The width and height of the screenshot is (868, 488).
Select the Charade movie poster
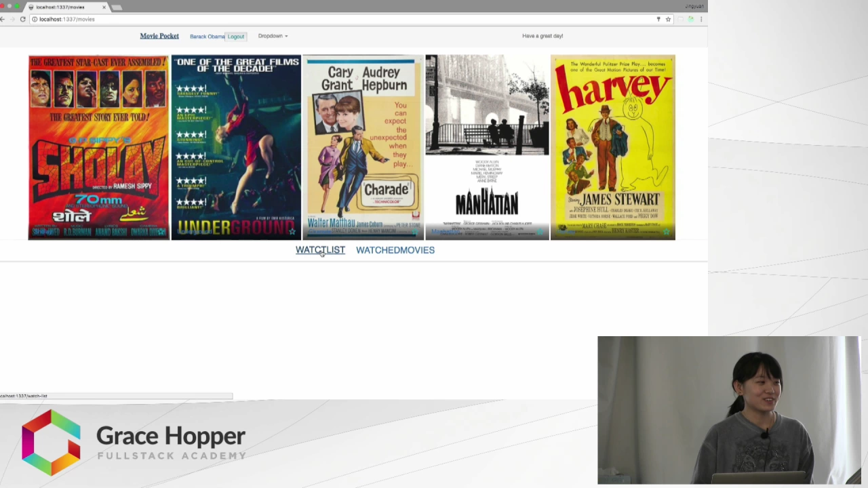click(363, 148)
